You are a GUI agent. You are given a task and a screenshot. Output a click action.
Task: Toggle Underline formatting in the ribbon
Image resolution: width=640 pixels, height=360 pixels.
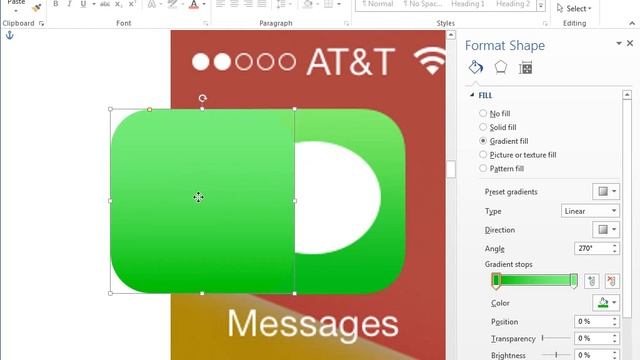[83, 4]
